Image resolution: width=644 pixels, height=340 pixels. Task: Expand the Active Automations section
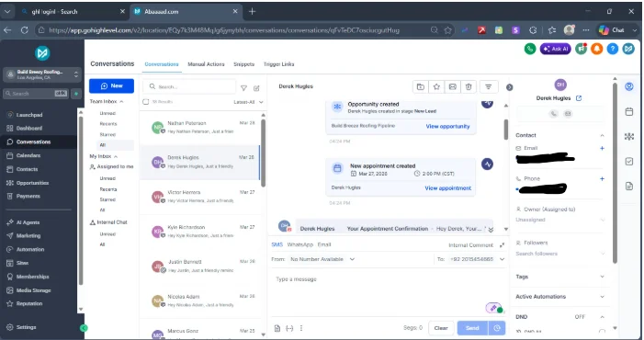pyautogui.click(x=602, y=297)
